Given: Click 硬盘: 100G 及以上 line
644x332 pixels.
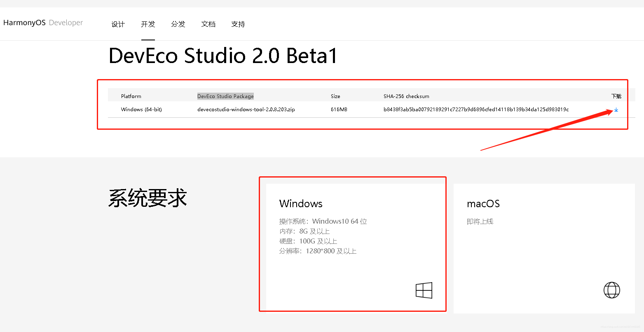Looking at the screenshot, I should [308, 241].
